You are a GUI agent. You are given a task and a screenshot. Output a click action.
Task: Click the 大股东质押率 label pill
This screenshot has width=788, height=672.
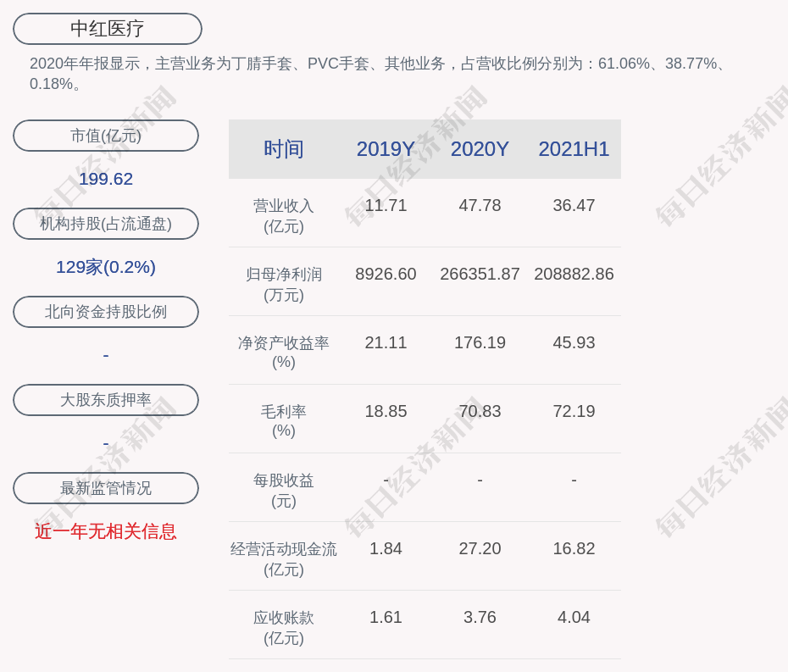[106, 400]
